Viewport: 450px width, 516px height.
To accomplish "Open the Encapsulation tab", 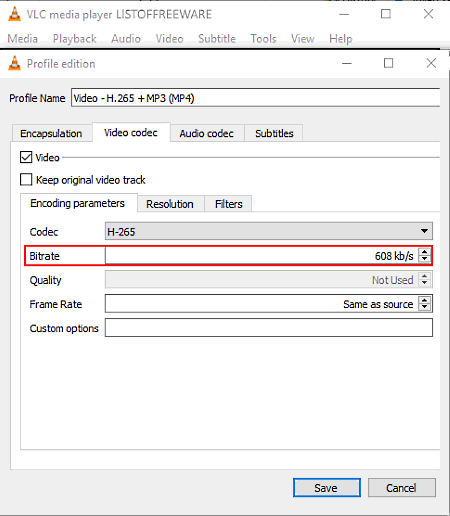I will click(51, 133).
